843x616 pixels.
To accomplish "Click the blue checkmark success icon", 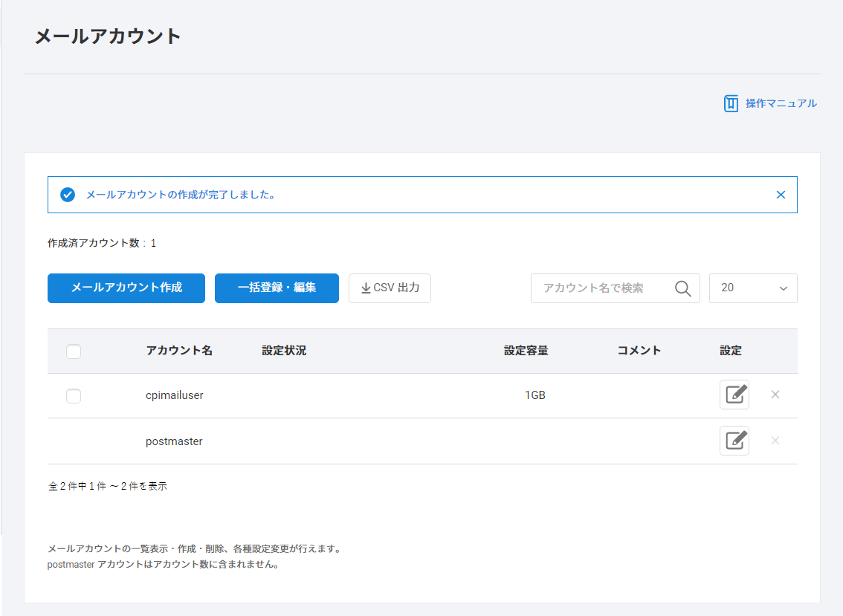I will (68, 195).
